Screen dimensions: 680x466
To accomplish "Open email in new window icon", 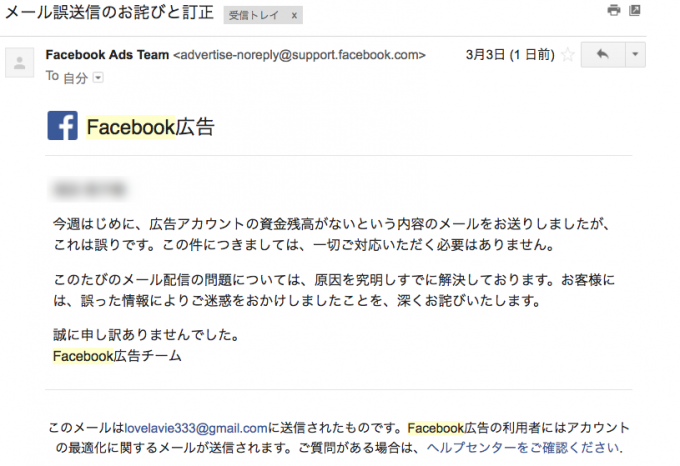I will click(635, 10).
